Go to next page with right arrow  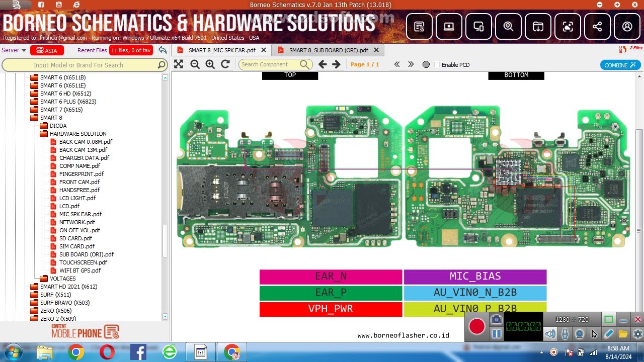pyautogui.click(x=337, y=64)
